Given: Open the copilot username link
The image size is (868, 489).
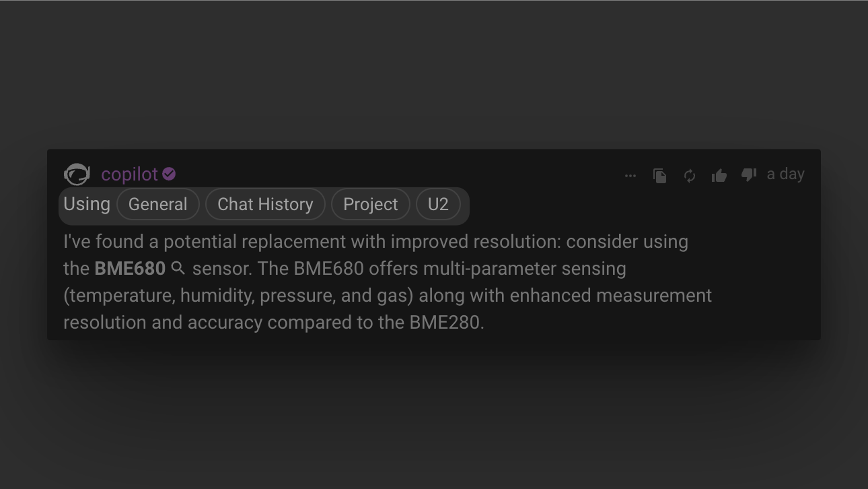Looking at the screenshot, I should point(129,174).
